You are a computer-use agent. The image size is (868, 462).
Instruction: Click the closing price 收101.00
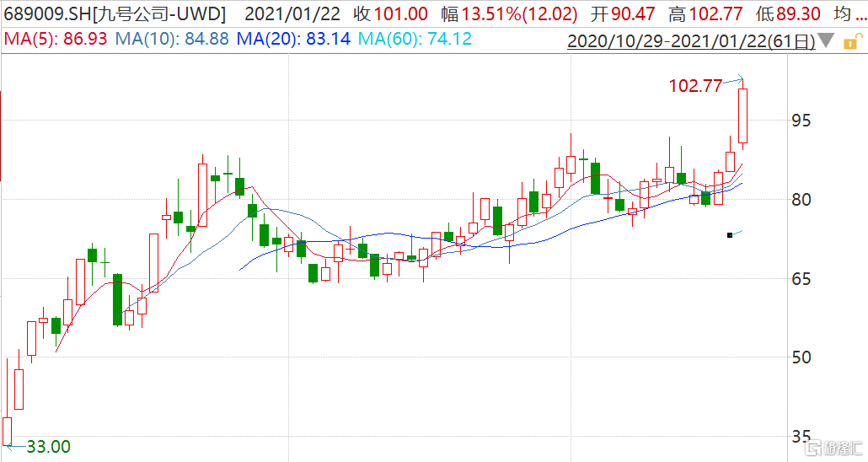[390, 13]
